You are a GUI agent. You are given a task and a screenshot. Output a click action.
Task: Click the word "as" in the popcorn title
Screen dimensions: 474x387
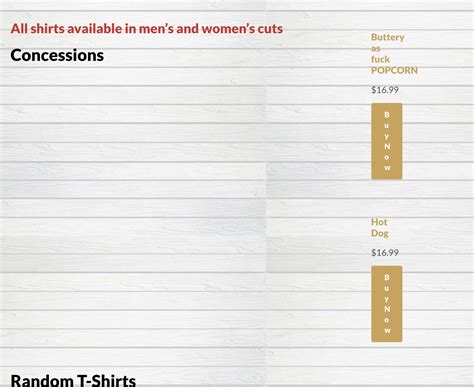376,49
